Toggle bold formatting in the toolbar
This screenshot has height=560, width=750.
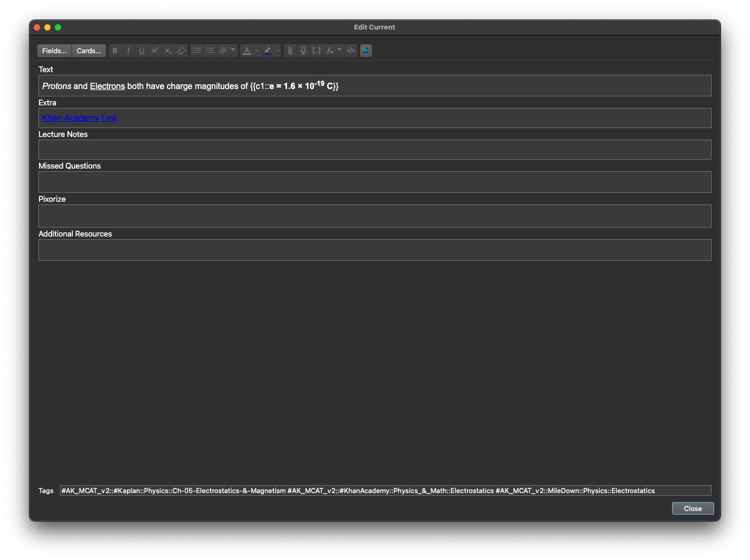coord(115,51)
